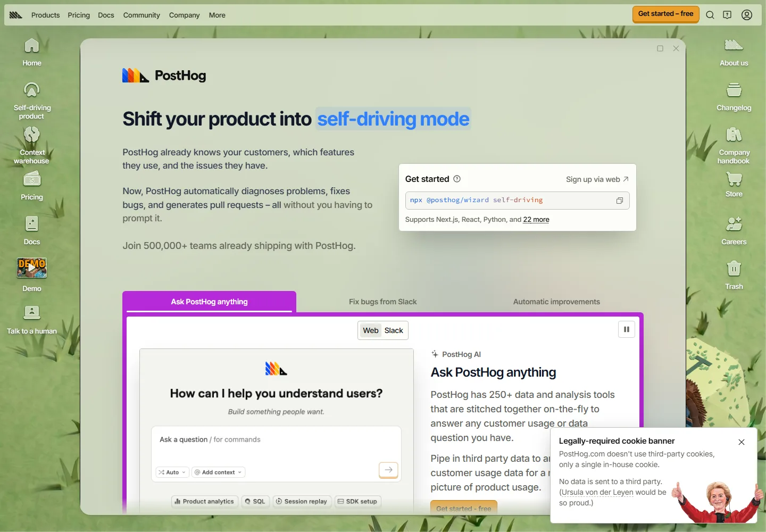The height and width of the screenshot is (532, 766).
Task: Click the PostHog hedgehog logo in top bar
Action: coord(16,15)
